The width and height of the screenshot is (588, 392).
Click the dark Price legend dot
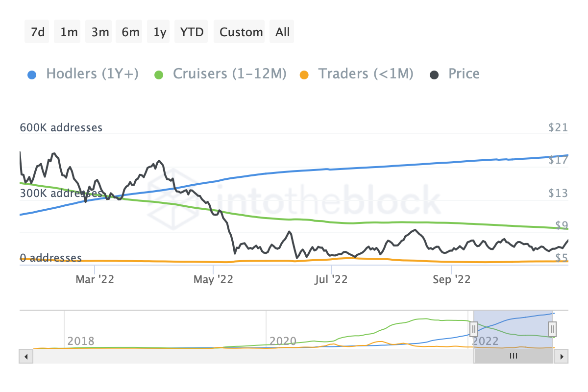click(x=435, y=75)
